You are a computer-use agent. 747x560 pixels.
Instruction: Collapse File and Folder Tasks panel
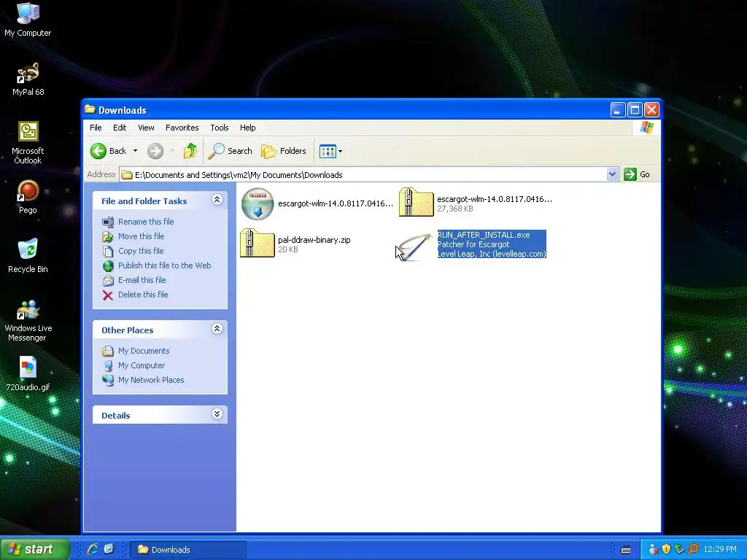click(217, 200)
